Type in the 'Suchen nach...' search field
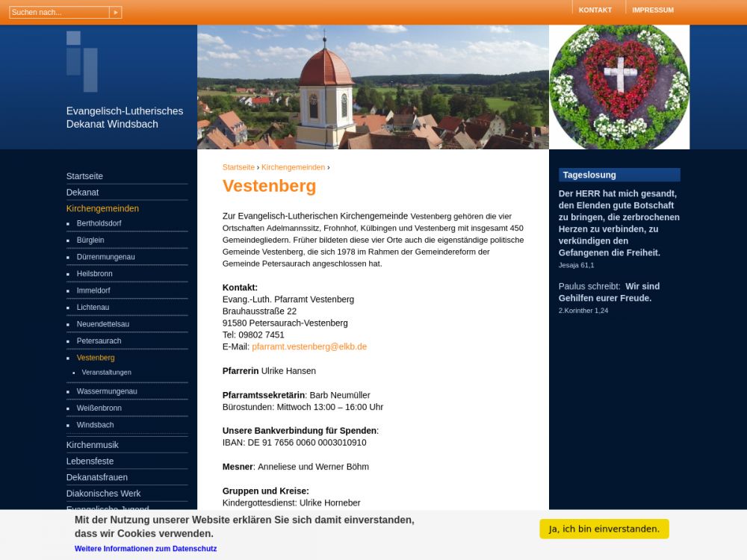The width and height of the screenshot is (747, 560). pyautogui.click(x=59, y=12)
